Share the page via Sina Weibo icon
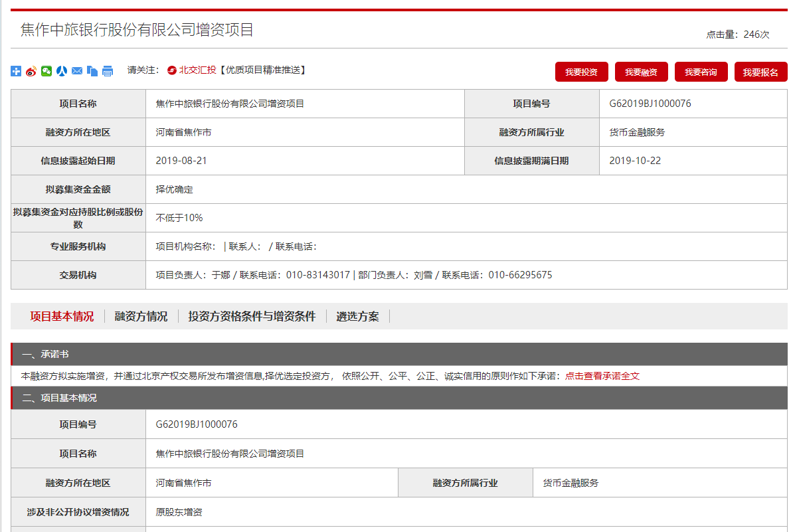793x532 pixels. click(30, 71)
